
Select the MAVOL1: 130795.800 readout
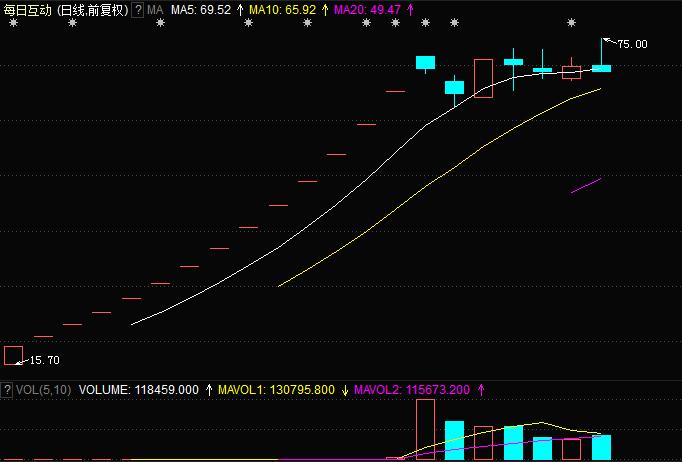pos(276,390)
